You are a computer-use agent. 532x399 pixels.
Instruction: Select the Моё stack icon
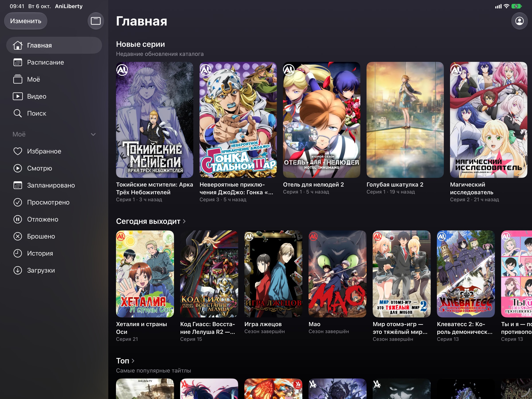[18, 79]
